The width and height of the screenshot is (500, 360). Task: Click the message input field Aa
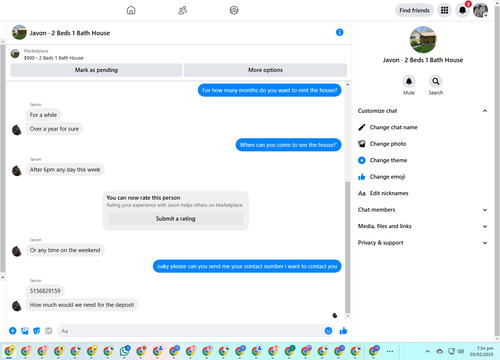(191, 331)
